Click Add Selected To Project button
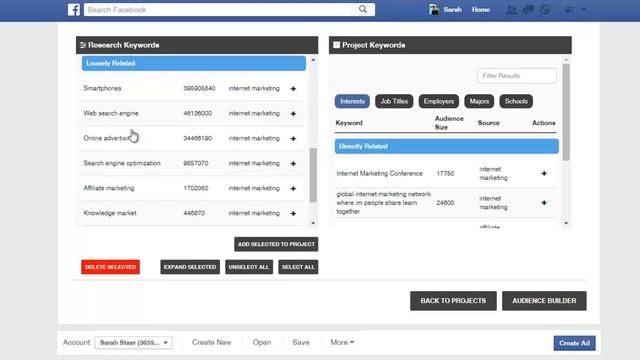 click(276, 244)
